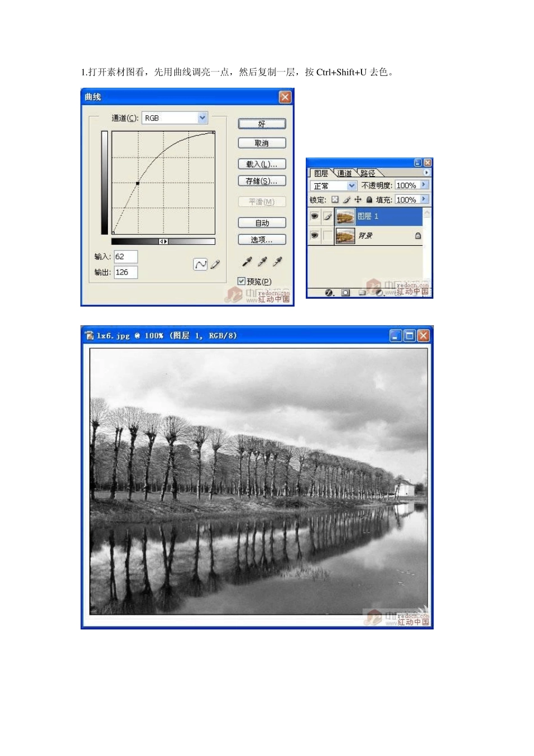Click lock position move icon
This screenshot has height=756, width=534.
[358, 200]
